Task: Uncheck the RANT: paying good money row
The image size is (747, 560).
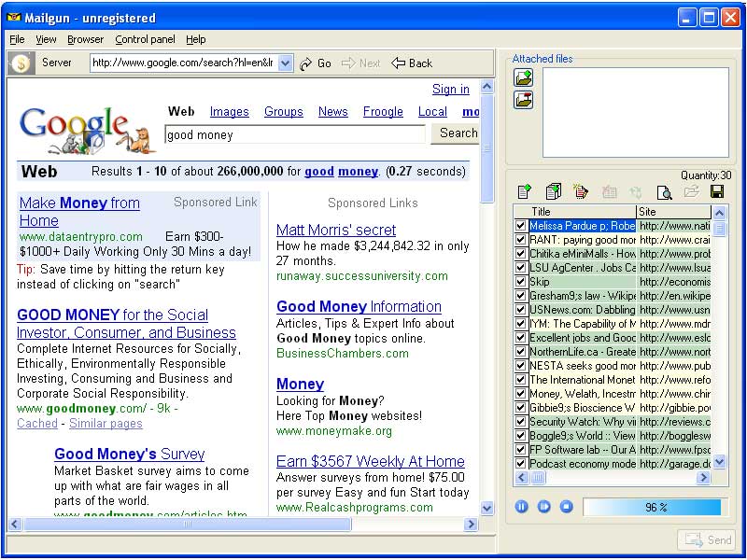Action: 521,240
